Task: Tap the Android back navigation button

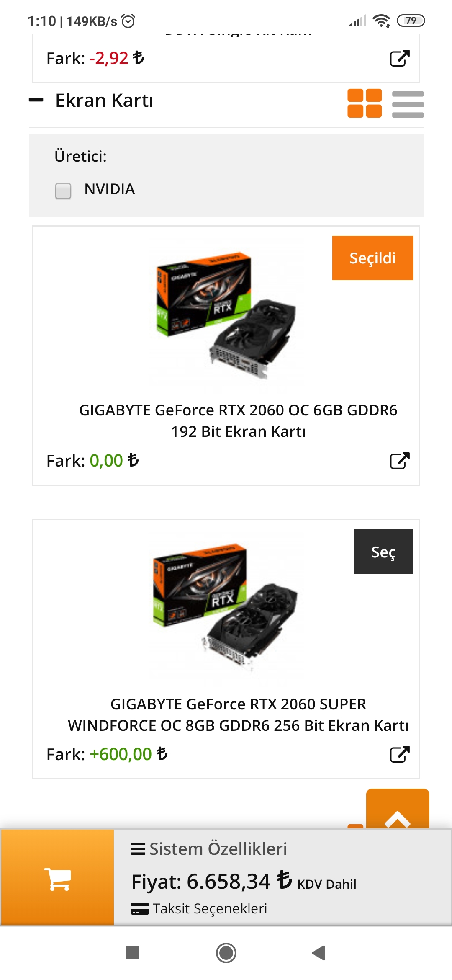Action: (x=319, y=953)
